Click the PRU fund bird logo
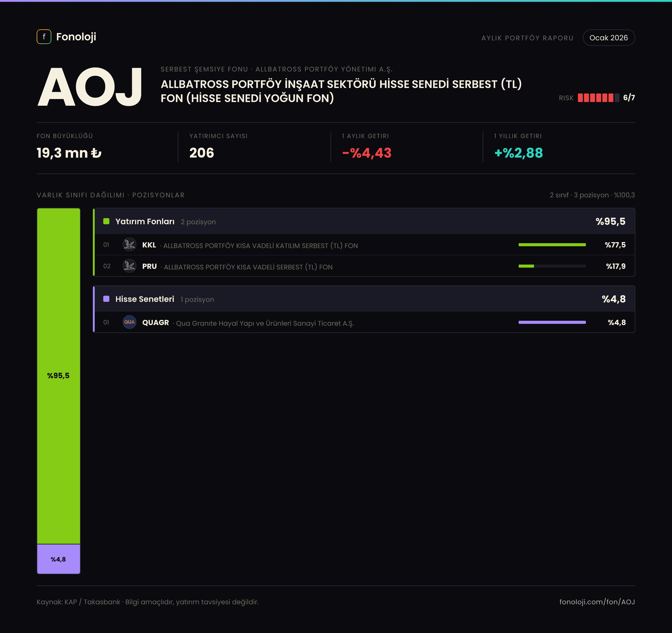The image size is (672, 633). (129, 266)
